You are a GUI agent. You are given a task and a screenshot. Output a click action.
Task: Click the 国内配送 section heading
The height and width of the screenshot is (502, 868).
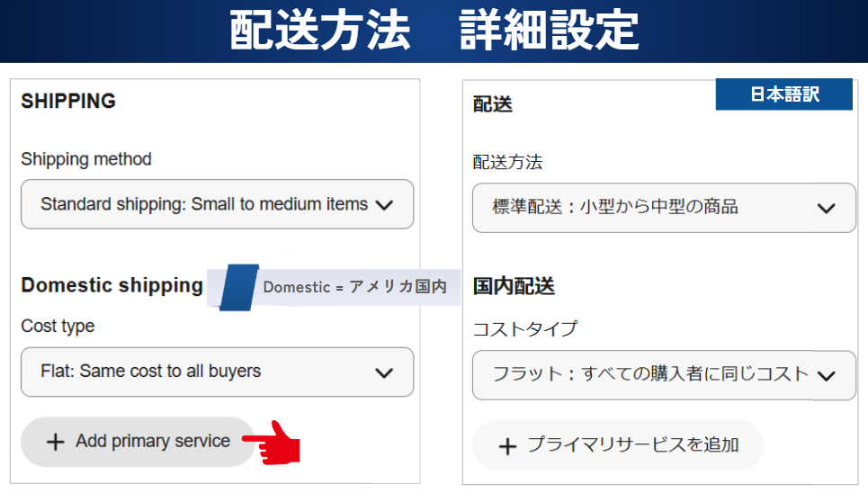[x=514, y=287]
